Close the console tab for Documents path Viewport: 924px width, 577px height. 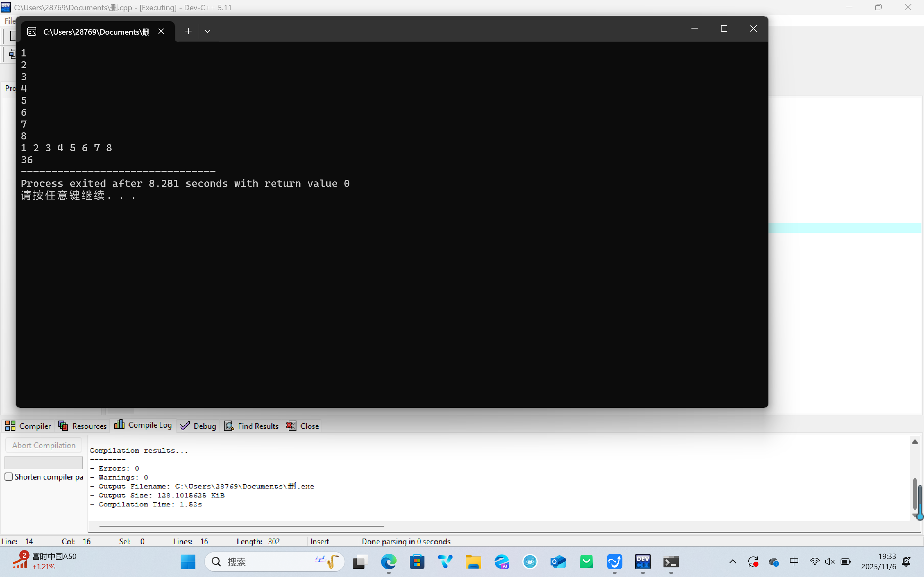[161, 31]
